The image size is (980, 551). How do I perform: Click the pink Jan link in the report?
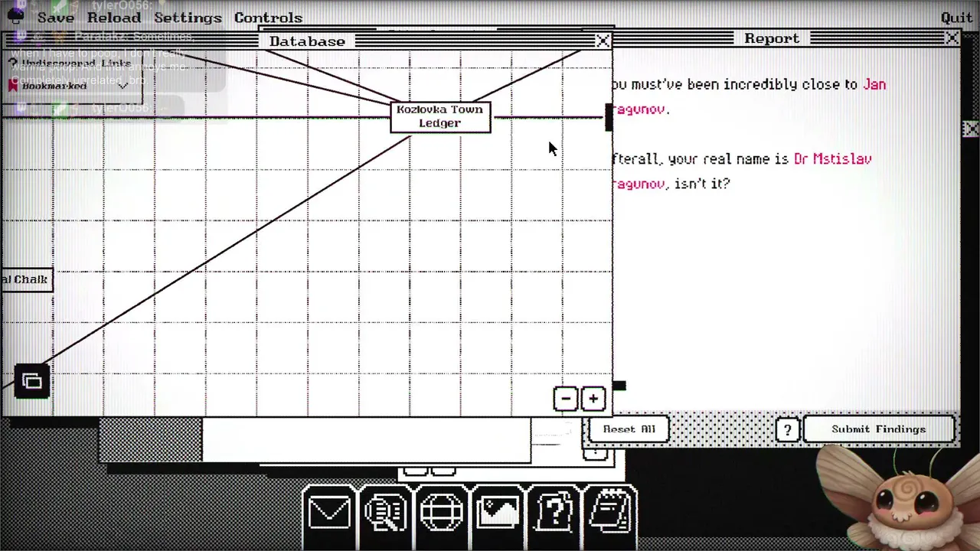point(874,84)
